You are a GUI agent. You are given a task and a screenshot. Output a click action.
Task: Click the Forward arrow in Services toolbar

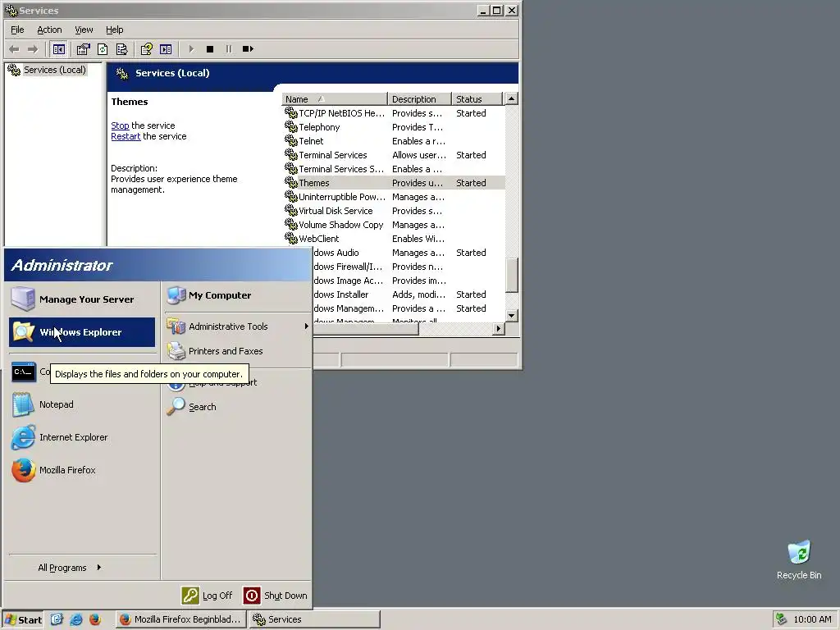[33, 49]
